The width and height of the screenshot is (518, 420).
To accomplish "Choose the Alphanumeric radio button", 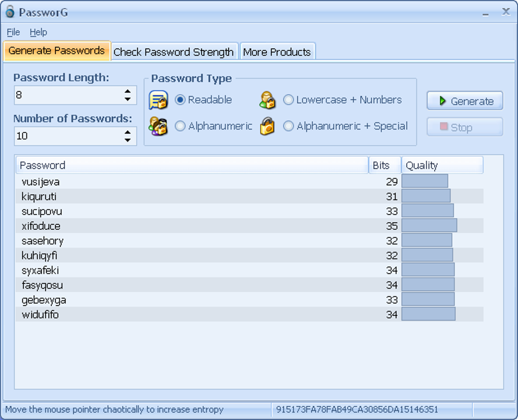I will (180, 126).
